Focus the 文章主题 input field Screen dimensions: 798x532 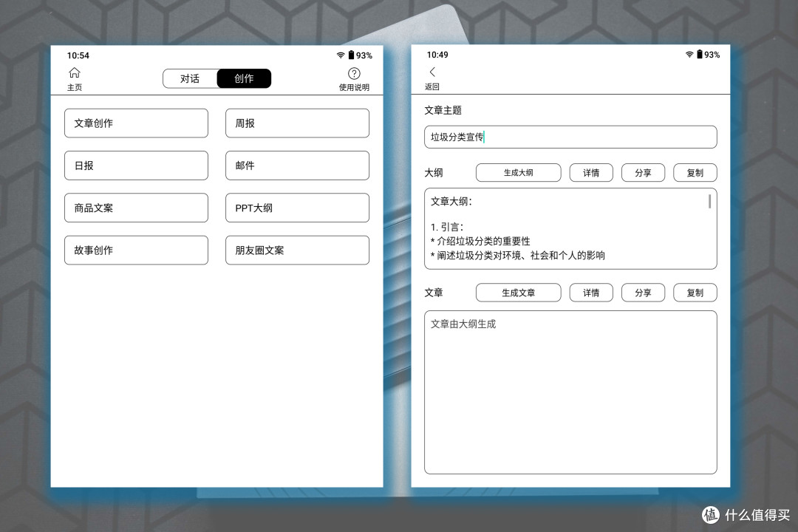point(570,137)
